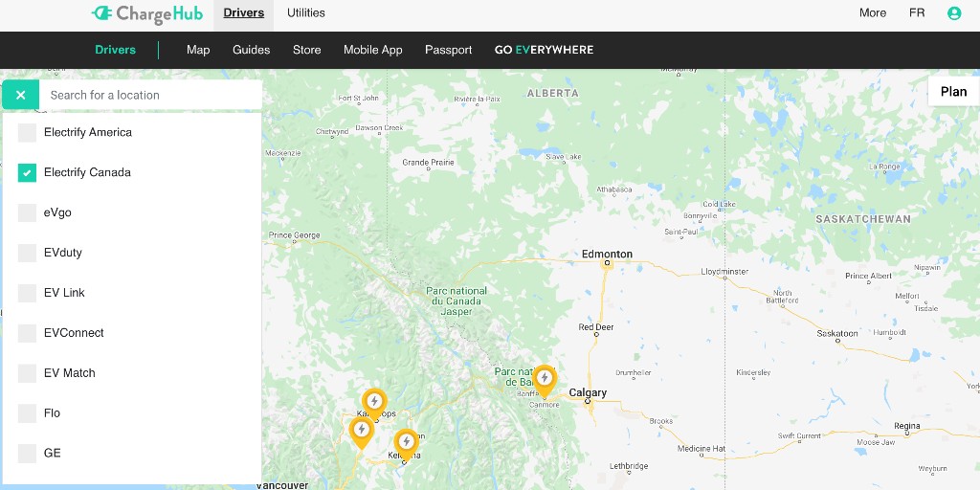Open the user account profile icon
Image resolution: width=980 pixels, height=490 pixels.
click(x=954, y=13)
